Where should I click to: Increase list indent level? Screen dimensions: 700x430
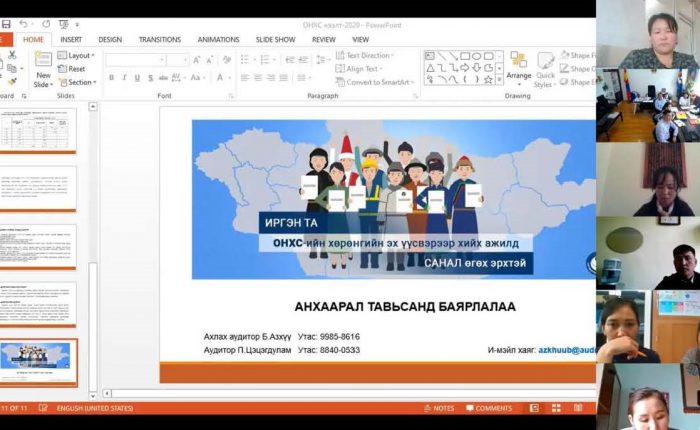click(304, 59)
